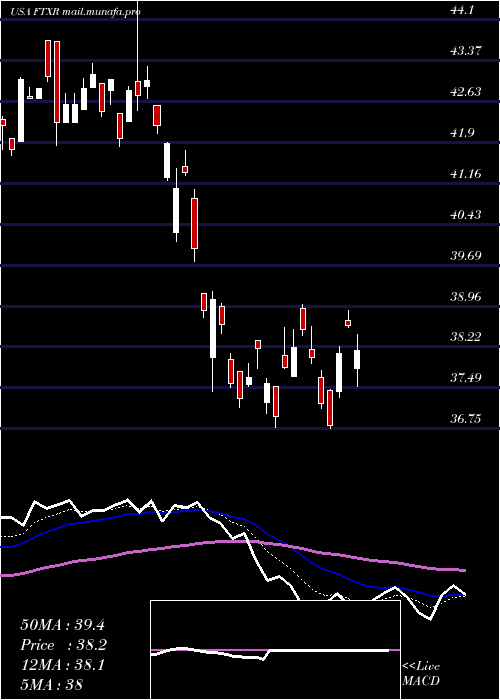Click the <<Live MACD label
The height and width of the screenshot is (700, 500).
(x=421, y=673)
